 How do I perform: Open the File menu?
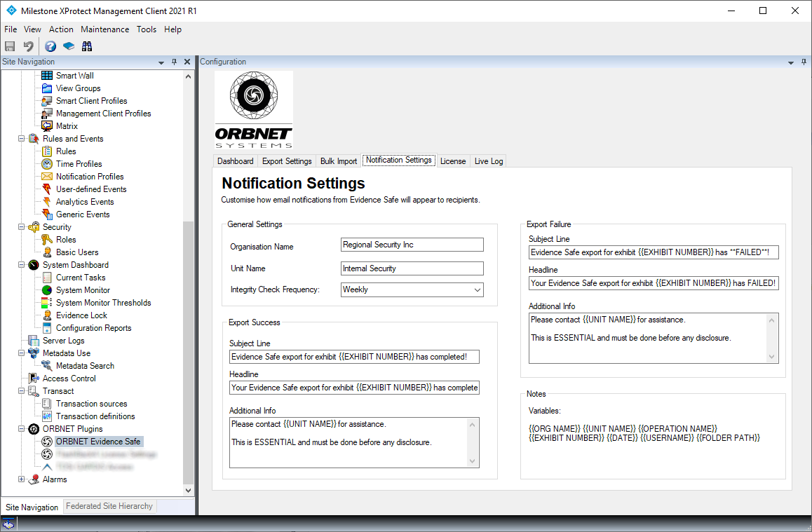click(11, 29)
